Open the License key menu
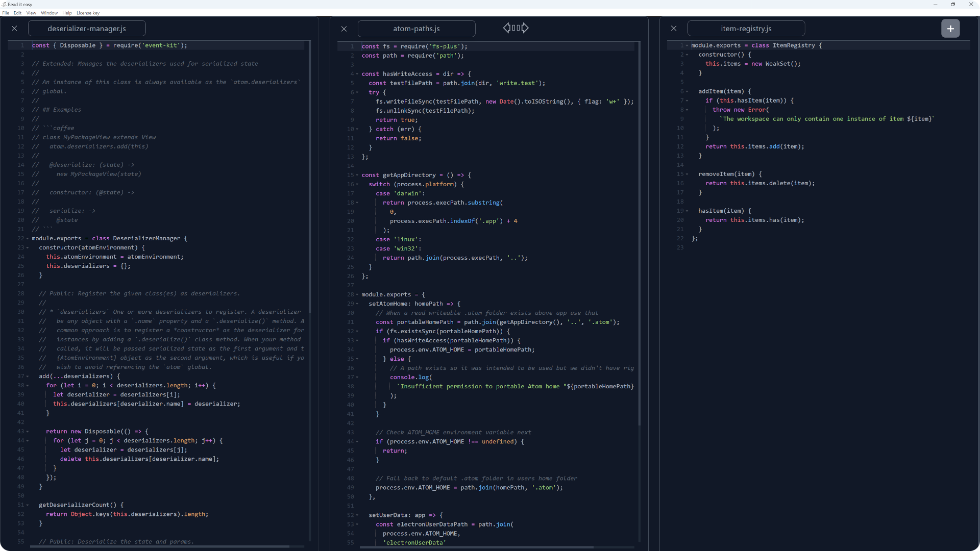980x551 pixels. point(88,13)
